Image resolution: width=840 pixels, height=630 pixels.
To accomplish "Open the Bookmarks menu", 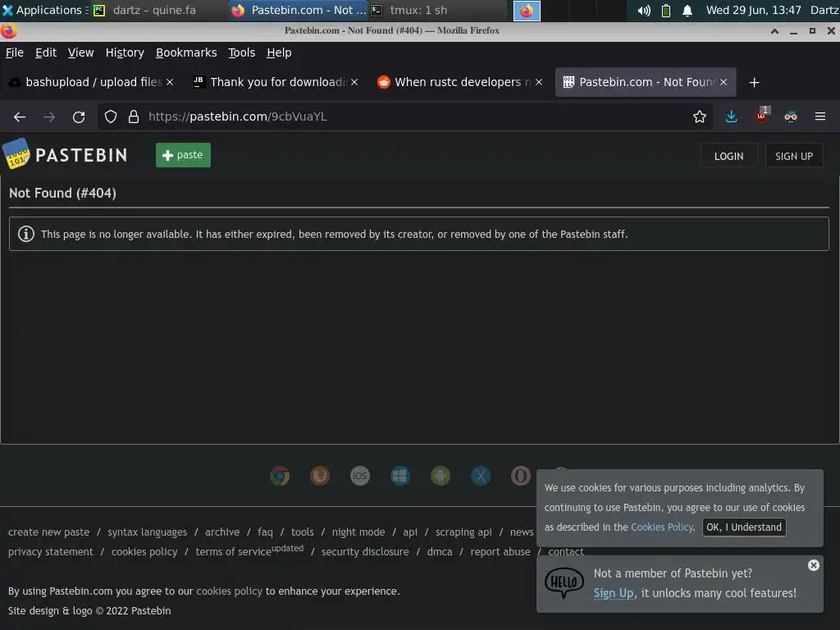I will click(186, 52).
